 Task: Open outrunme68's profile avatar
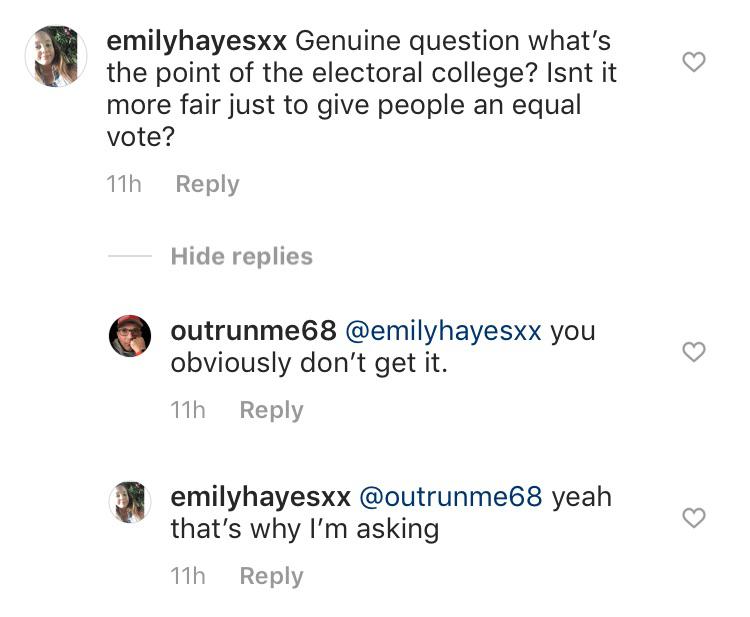pos(130,336)
